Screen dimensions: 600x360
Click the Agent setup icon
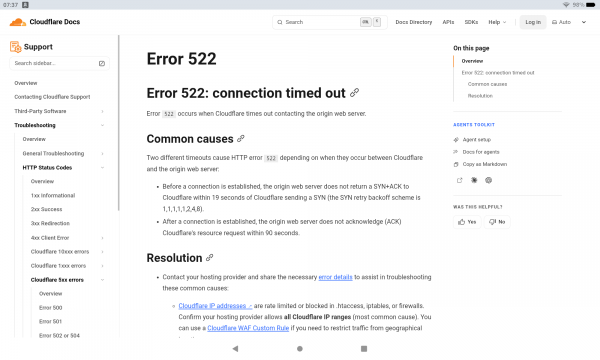pyautogui.click(x=456, y=140)
